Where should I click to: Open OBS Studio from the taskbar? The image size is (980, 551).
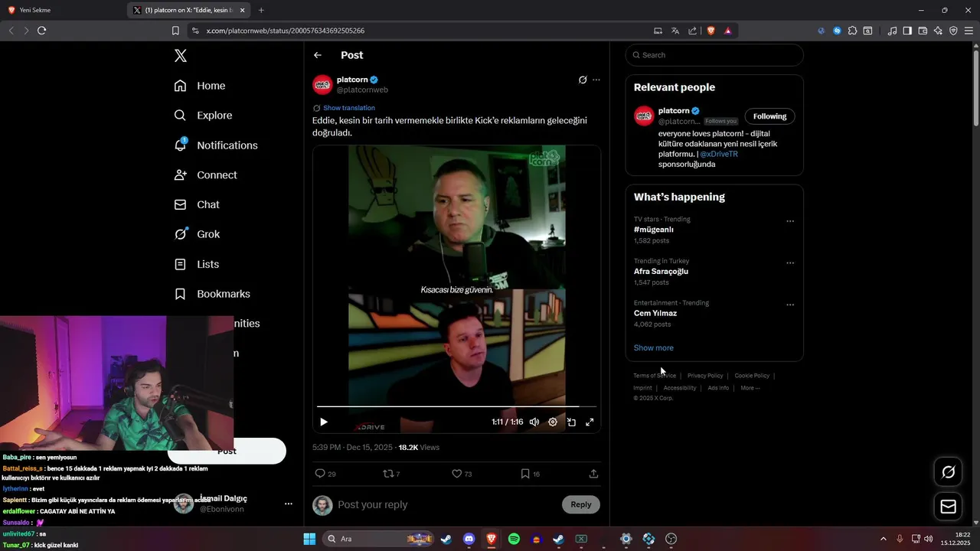click(671, 539)
